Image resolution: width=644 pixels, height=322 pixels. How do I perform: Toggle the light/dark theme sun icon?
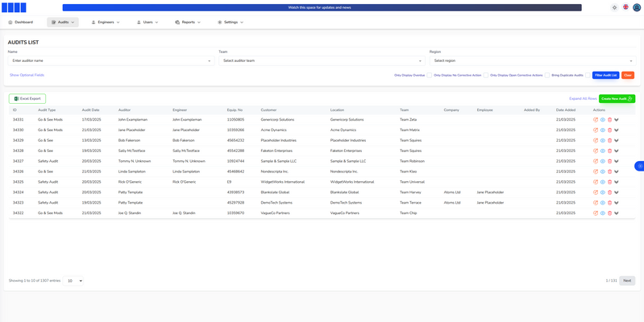coord(614,7)
